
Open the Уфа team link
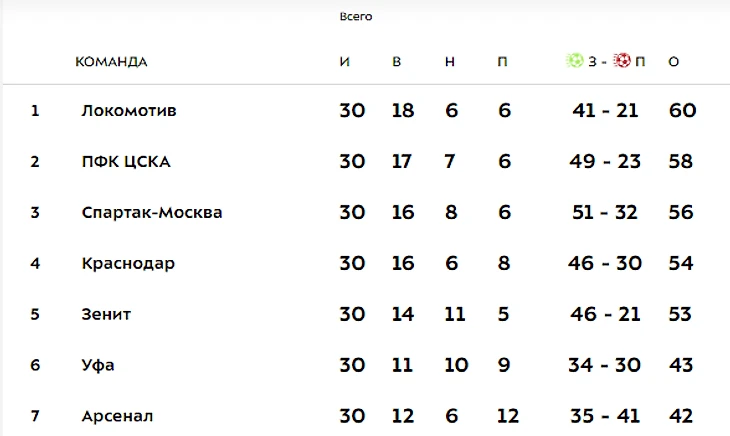(x=98, y=365)
